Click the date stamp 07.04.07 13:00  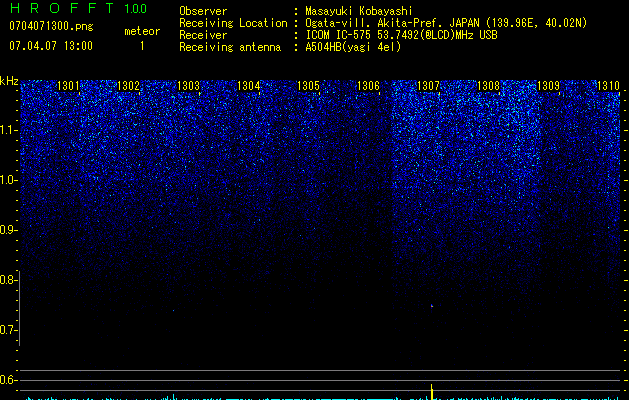pos(51,46)
